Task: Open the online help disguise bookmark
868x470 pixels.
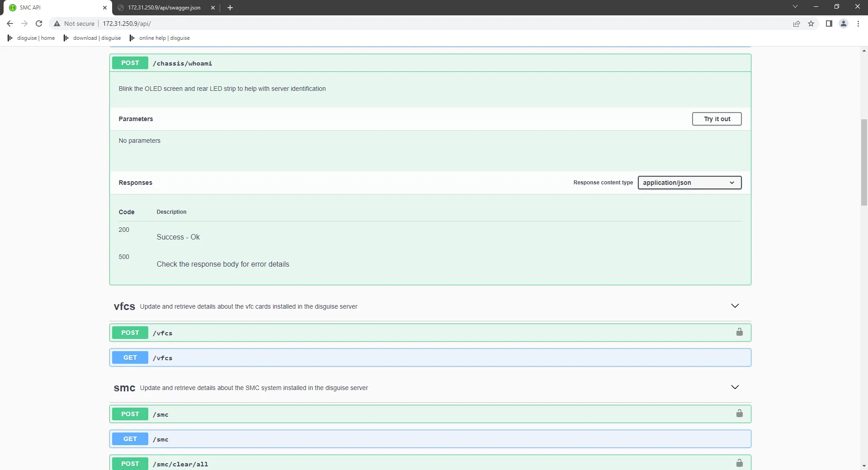Action: [x=159, y=38]
